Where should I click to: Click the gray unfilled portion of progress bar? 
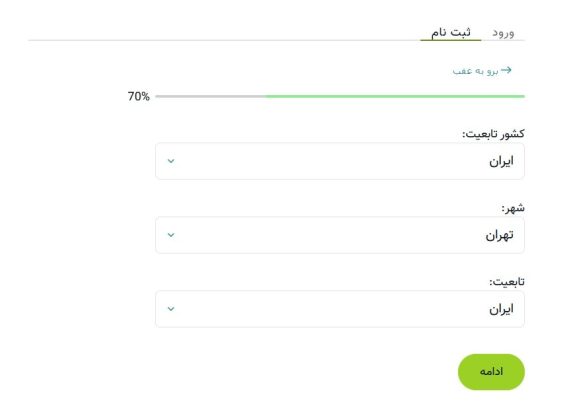(x=210, y=96)
